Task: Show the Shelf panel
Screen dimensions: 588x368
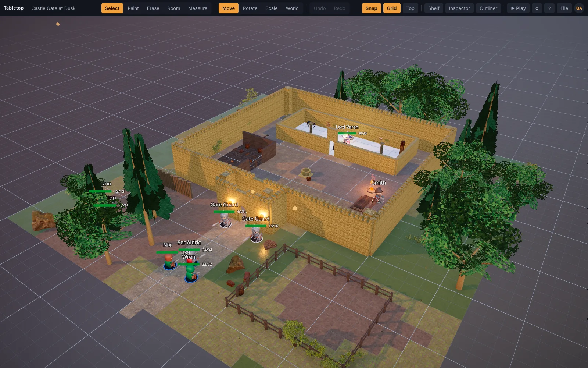Action: point(434,8)
